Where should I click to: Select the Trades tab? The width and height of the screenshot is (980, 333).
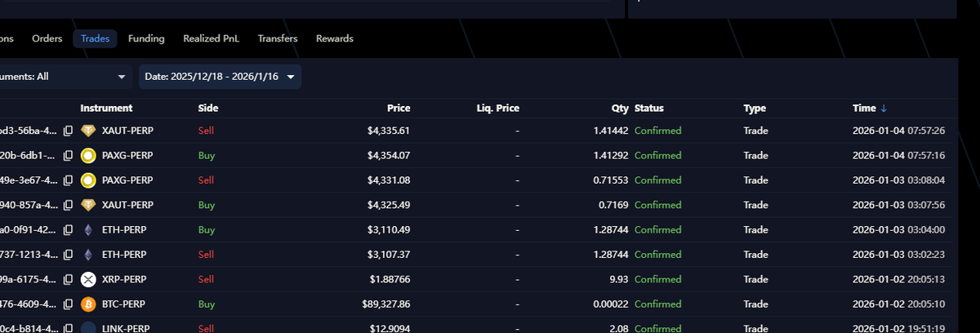(95, 38)
